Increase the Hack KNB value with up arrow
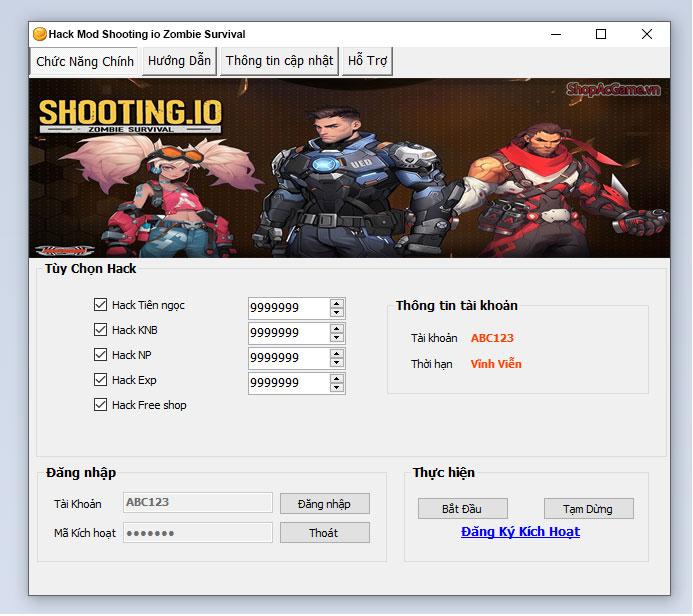The height and width of the screenshot is (616, 693). 337,329
